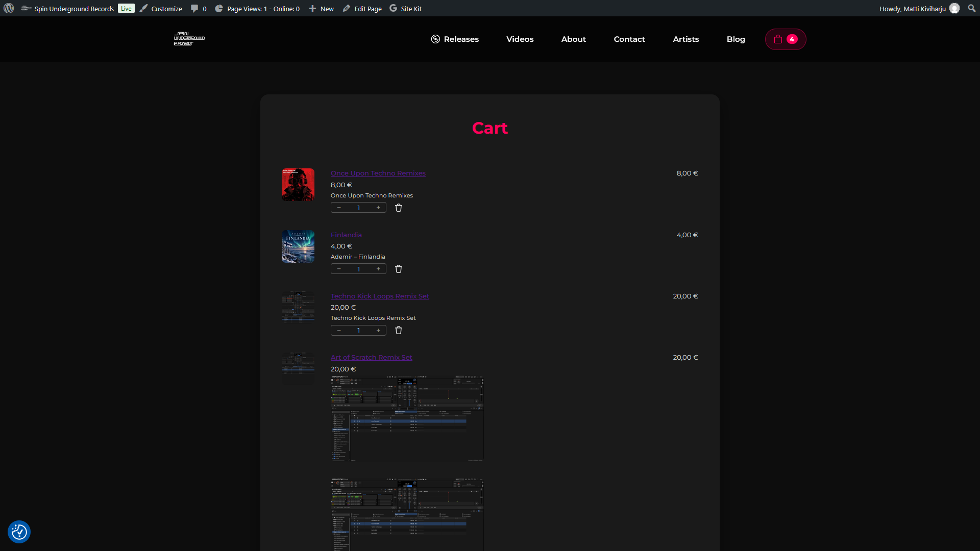The height and width of the screenshot is (551, 980).
Task: Increase quantity of Once Upon Techno Remixes
Action: (x=378, y=208)
